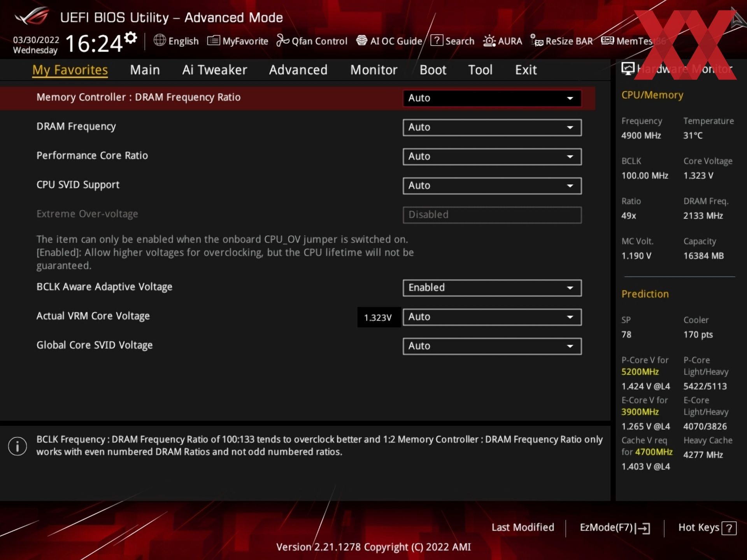Click the English language globe icon
The width and height of the screenshot is (747, 560).
[160, 40]
